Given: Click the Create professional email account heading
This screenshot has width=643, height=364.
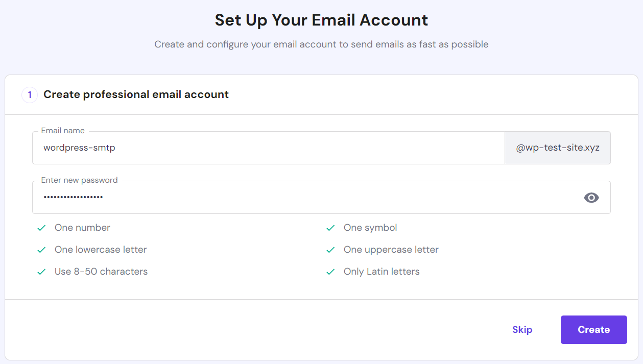Looking at the screenshot, I should tap(136, 94).
